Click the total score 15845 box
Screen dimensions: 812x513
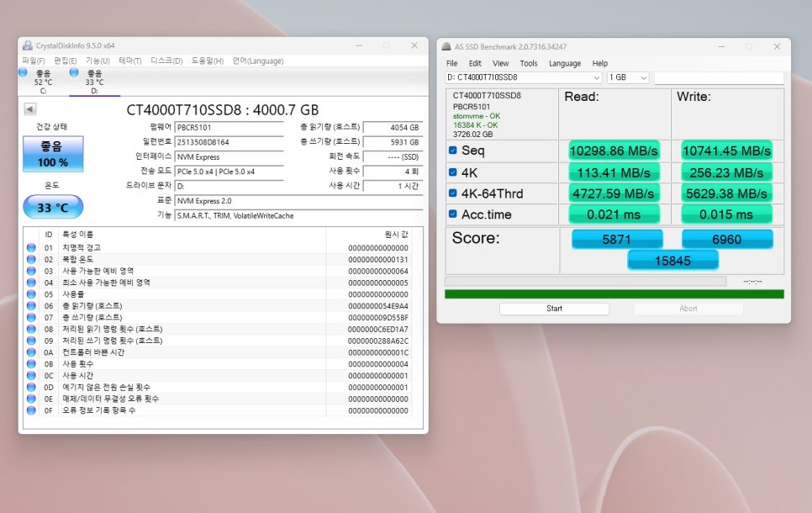pos(672,260)
